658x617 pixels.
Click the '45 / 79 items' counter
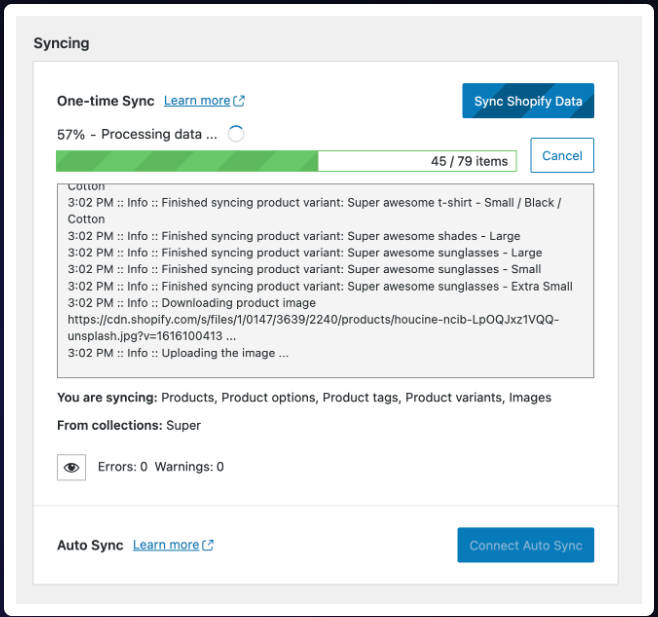(469, 161)
